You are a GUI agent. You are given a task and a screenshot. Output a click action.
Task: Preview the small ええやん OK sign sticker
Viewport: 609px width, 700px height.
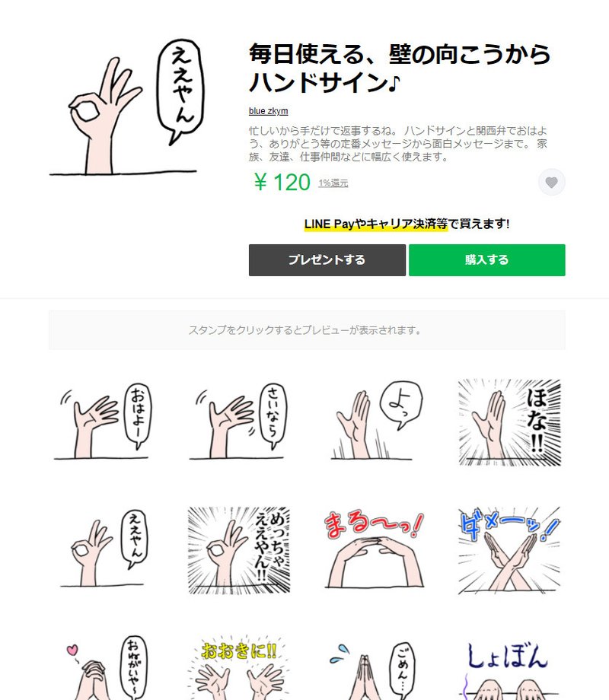coord(104,549)
